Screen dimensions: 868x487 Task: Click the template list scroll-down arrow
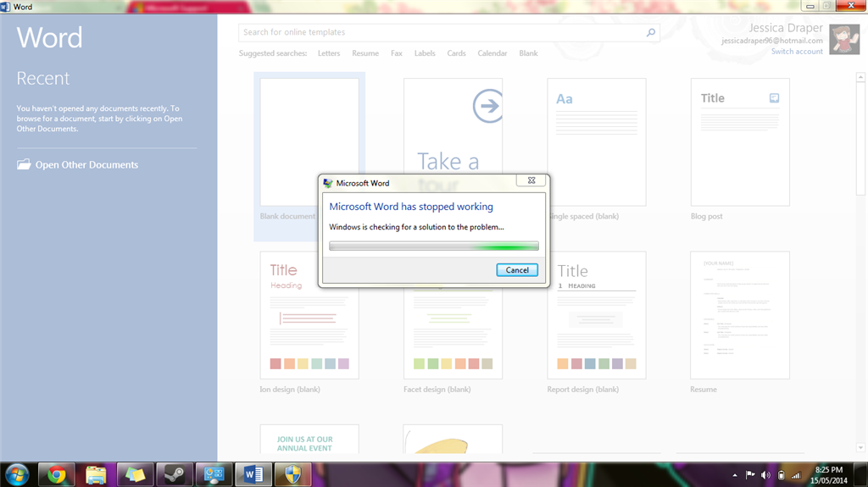tap(860, 447)
